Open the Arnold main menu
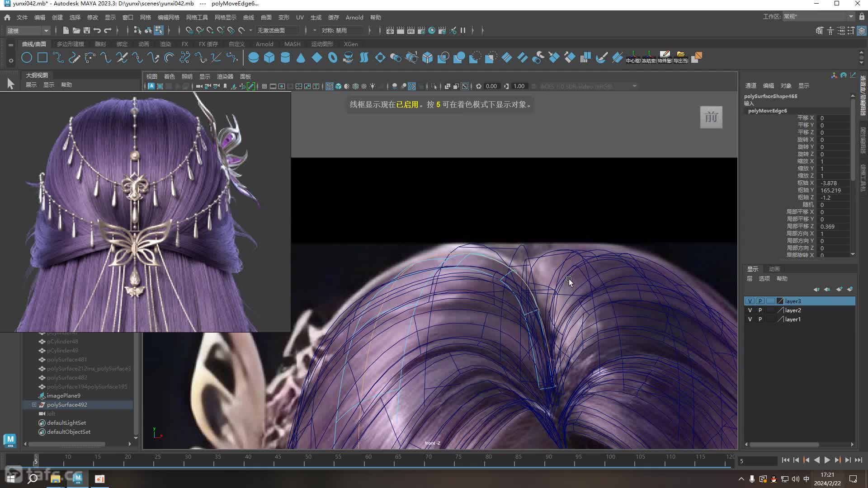This screenshot has height=488, width=868. click(354, 17)
